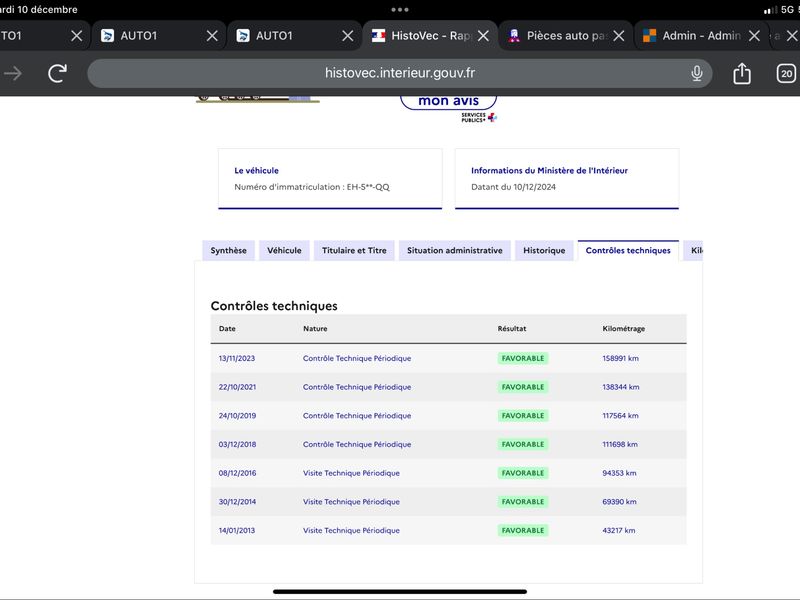The height and width of the screenshot is (600, 800).
Task: Click the mileage 158991 km
Action: [620, 358]
